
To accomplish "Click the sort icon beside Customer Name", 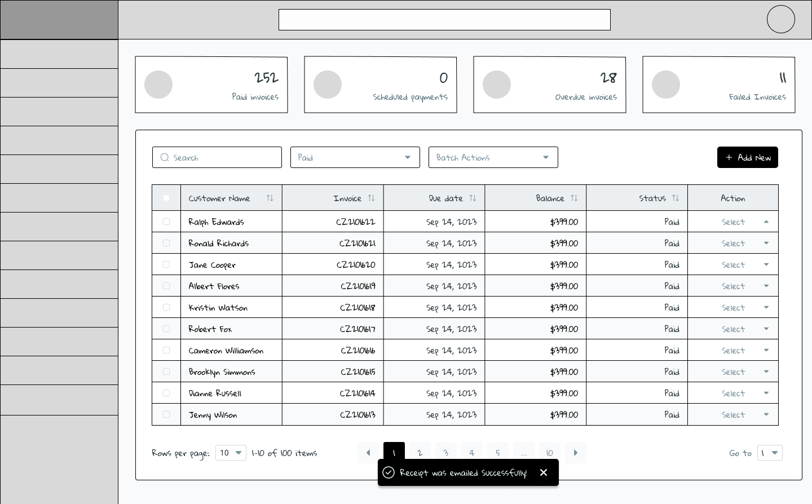I will (x=270, y=198).
